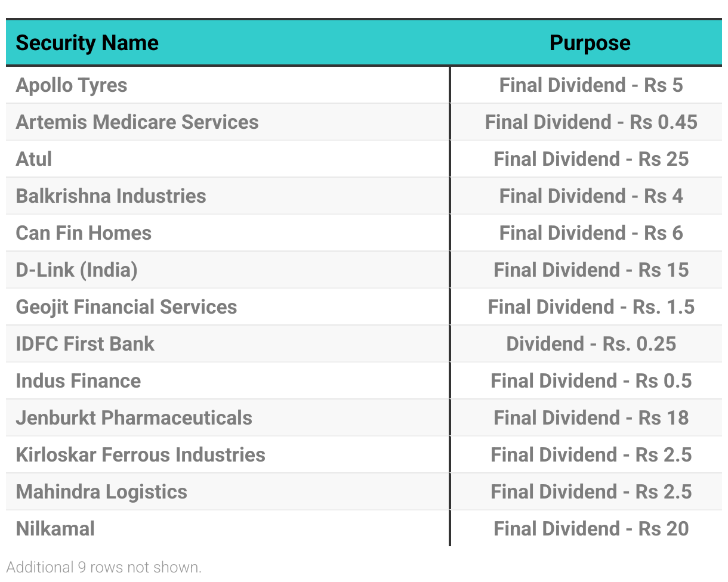The width and height of the screenshot is (728, 582).
Task: Select Geojit Financial Services row
Action: click(127, 307)
